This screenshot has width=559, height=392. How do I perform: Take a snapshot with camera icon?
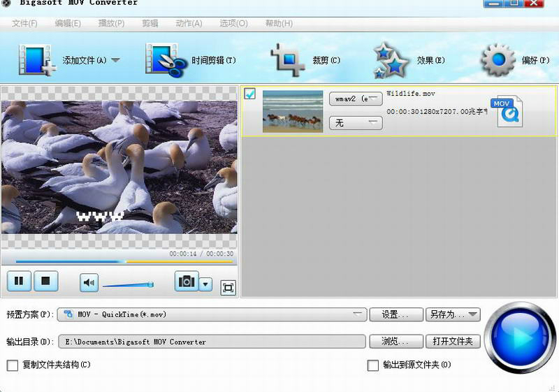point(187,282)
